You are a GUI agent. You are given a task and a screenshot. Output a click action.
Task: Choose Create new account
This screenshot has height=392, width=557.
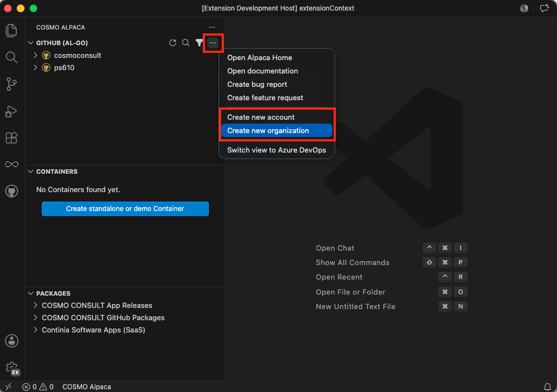[x=277, y=117]
